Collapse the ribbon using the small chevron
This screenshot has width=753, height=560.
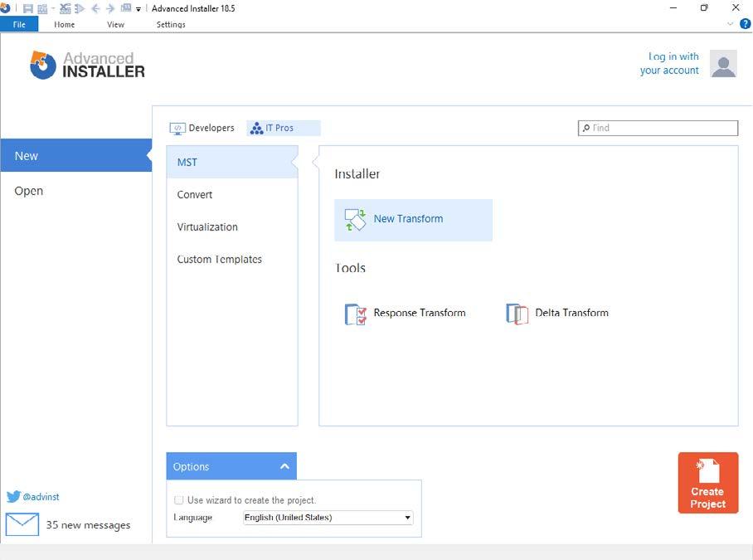(731, 23)
